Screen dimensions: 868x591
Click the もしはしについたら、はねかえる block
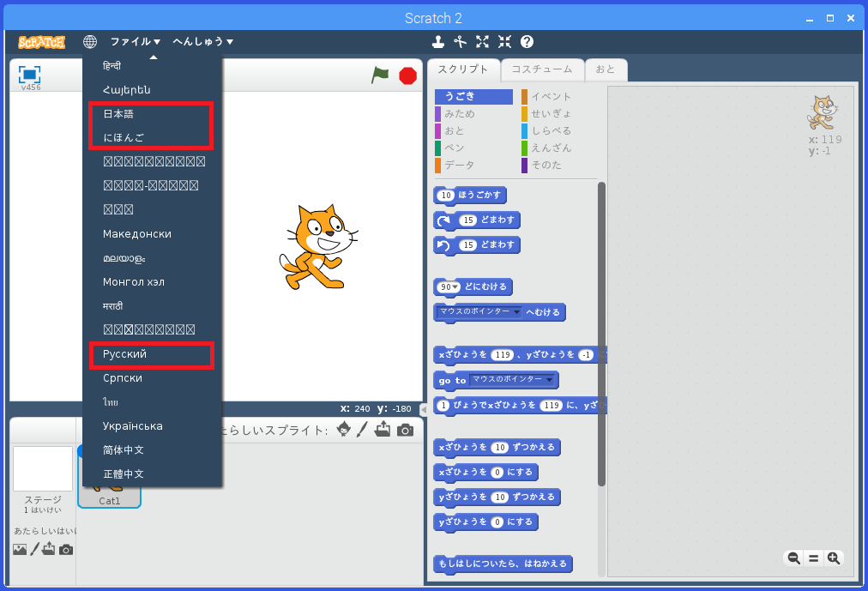click(x=503, y=564)
